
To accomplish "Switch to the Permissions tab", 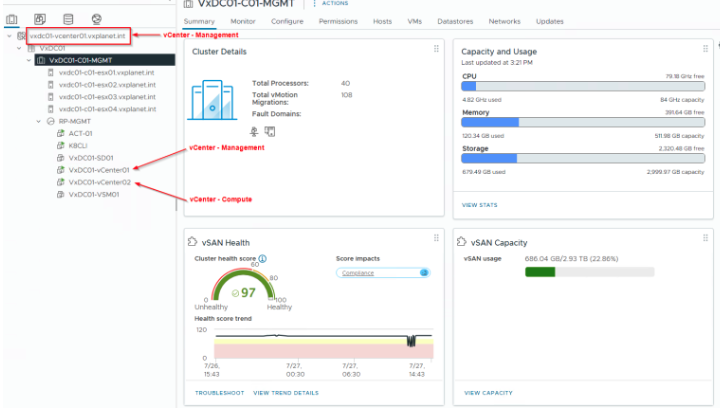I will pos(338,22).
